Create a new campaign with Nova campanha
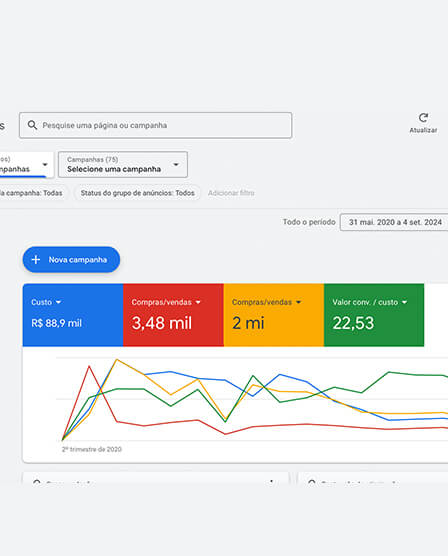Screen dimensions: 448x556 tap(71, 260)
